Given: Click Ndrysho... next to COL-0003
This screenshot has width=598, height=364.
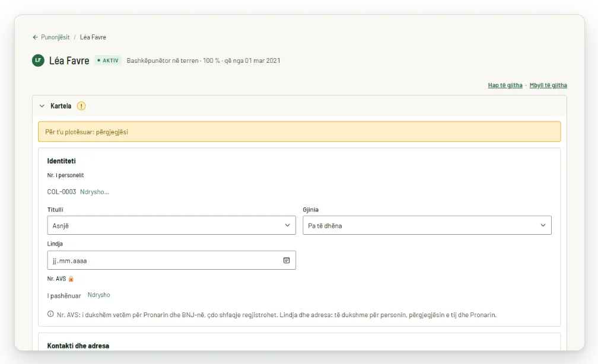Looking at the screenshot, I should (94, 191).
